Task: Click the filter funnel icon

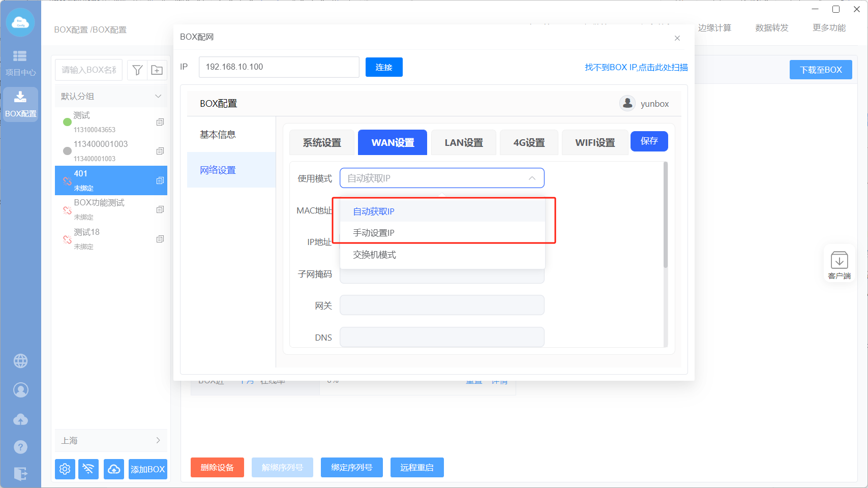Action: [x=137, y=70]
